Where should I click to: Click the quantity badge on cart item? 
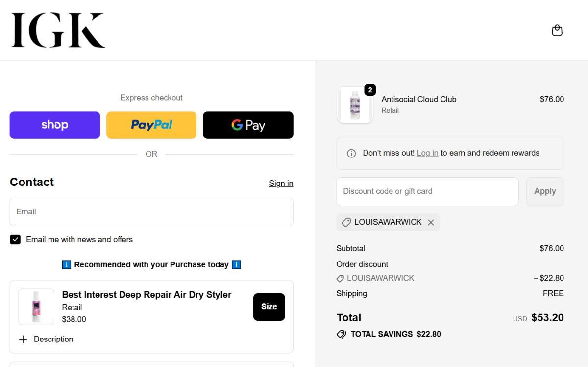(x=370, y=90)
